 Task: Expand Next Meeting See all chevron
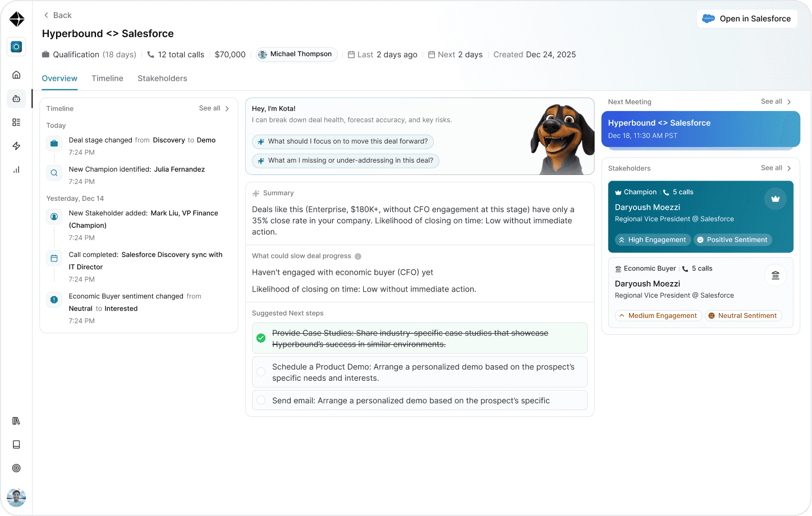point(789,102)
